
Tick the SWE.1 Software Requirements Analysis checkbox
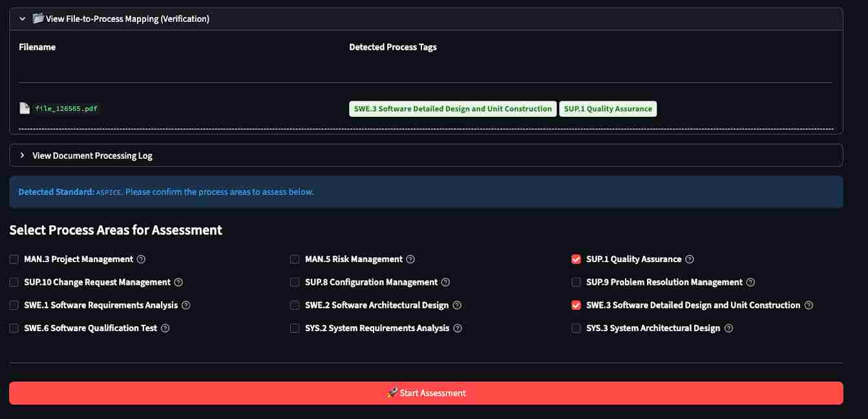click(x=14, y=305)
